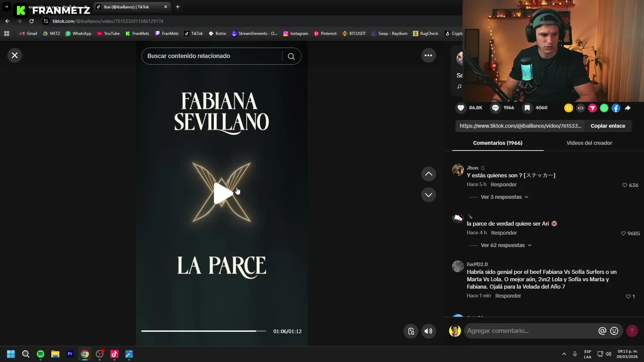Expand Ver 3 respuestas under Jhon's comment

(x=504, y=197)
